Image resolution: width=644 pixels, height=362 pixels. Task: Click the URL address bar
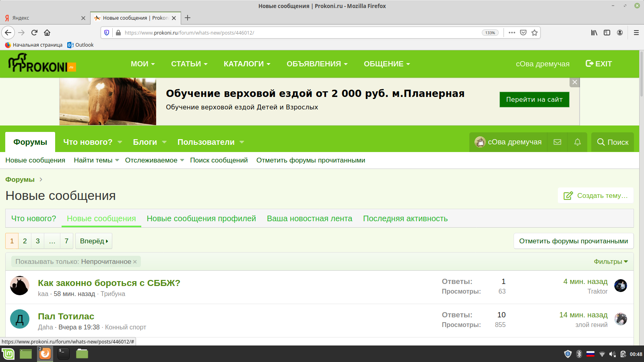pyautogui.click(x=302, y=33)
